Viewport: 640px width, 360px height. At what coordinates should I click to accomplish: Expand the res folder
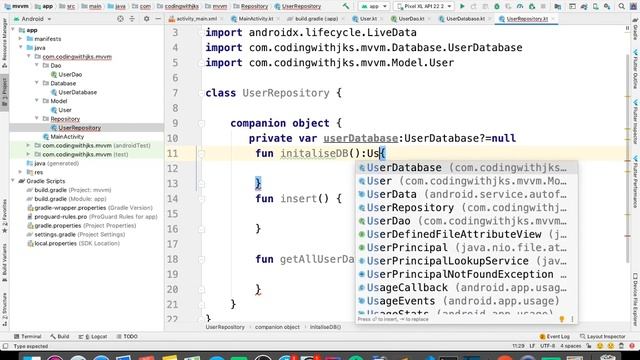(x=20, y=172)
